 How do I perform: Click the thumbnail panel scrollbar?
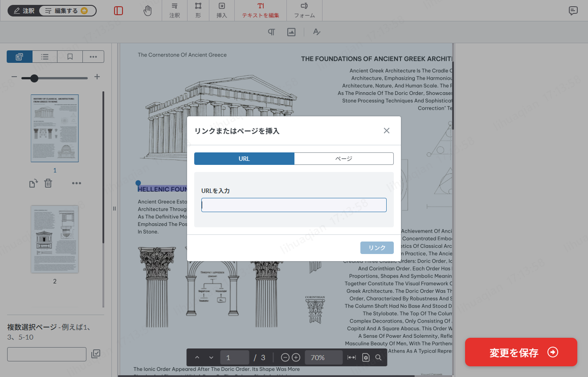103,167
